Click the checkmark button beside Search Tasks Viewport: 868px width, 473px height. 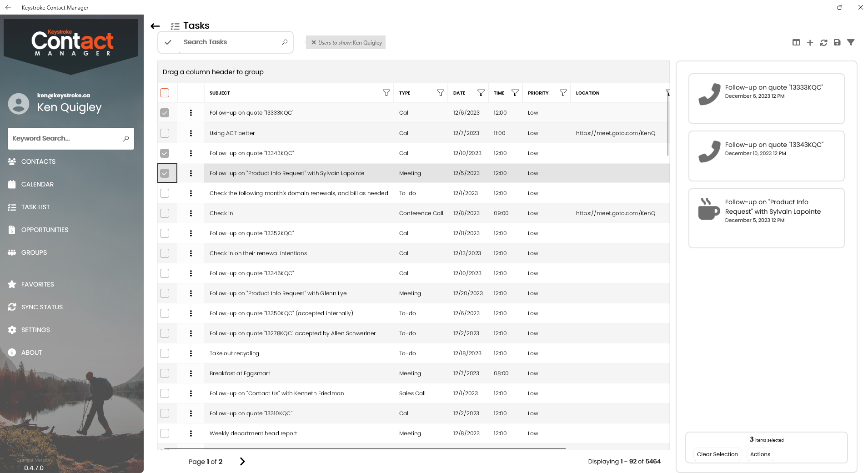pyautogui.click(x=168, y=42)
